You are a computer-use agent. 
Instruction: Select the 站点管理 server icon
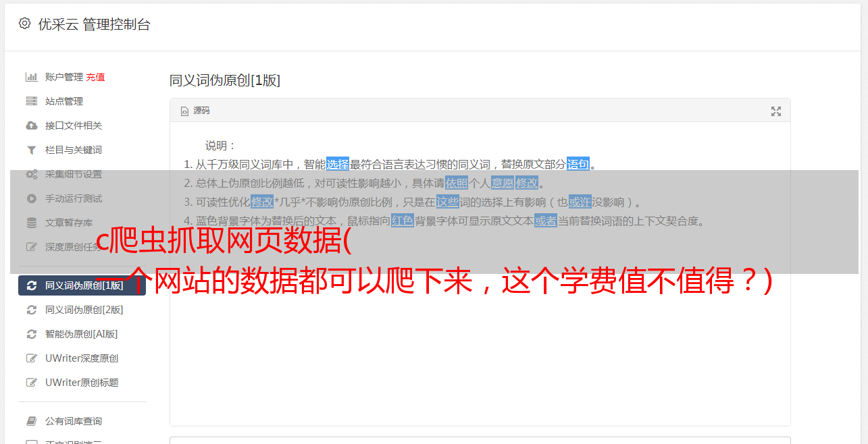click(x=31, y=101)
